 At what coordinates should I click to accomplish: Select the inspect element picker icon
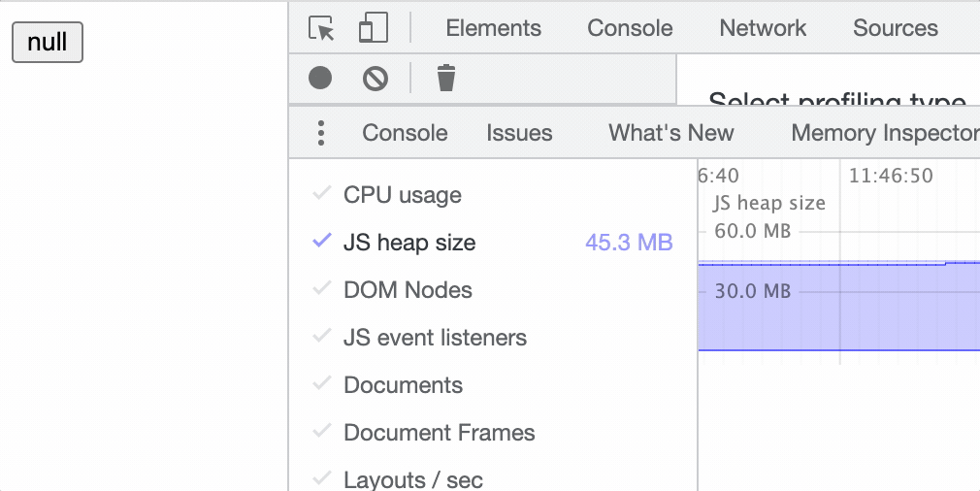click(321, 28)
